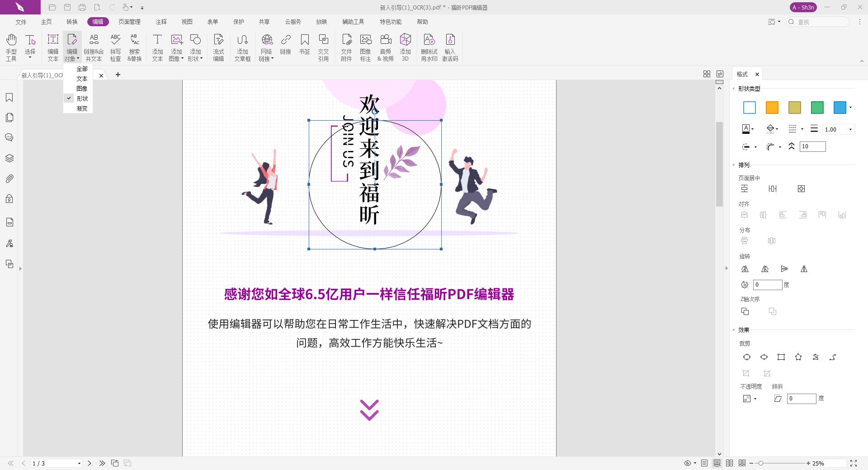Click the 添加3D tool icon

point(405,47)
